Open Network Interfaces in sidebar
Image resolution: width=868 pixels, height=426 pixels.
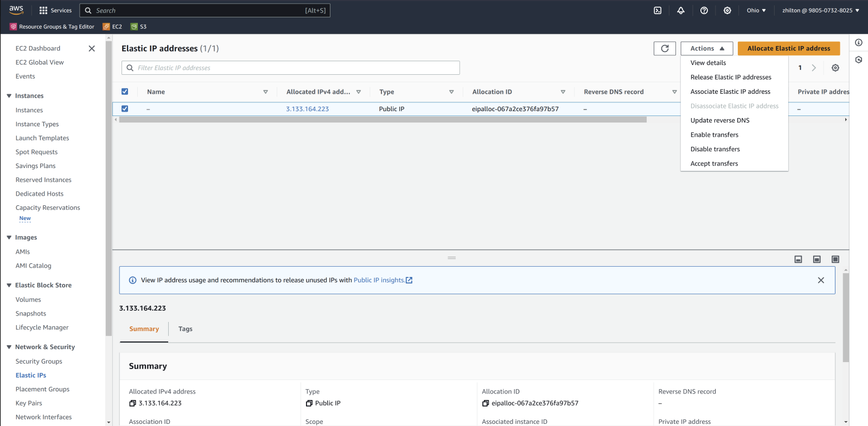coord(43,417)
